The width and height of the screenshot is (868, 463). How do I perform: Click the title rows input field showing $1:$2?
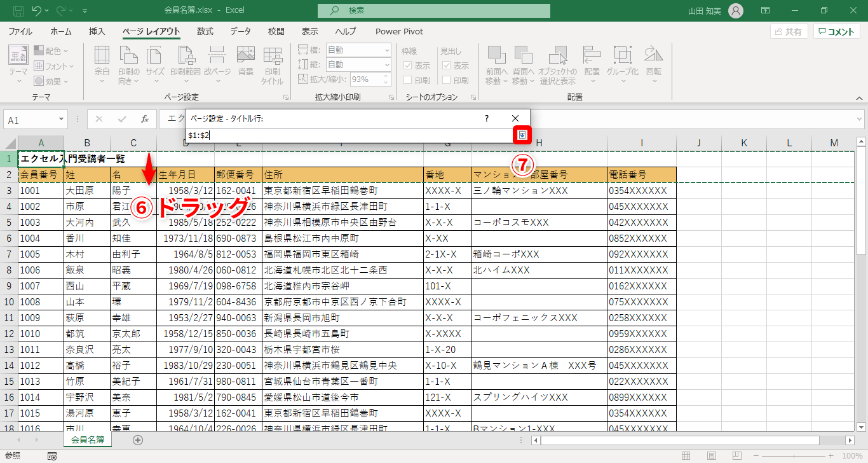click(350, 135)
